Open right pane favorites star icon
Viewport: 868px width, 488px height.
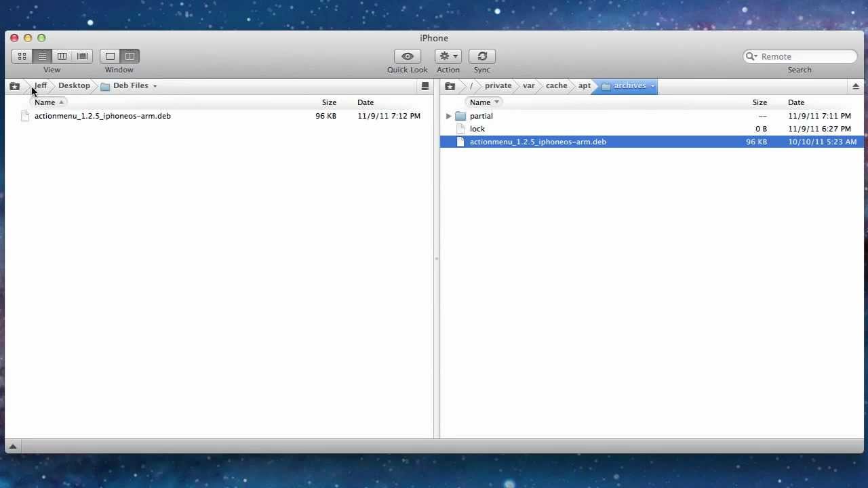(x=450, y=86)
